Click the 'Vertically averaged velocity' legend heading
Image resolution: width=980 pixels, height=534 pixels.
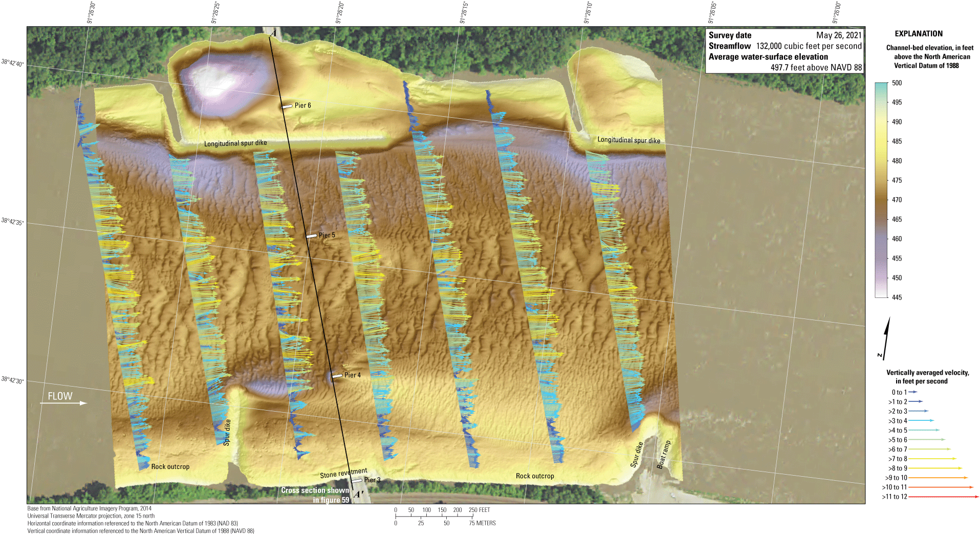(927, 377)
